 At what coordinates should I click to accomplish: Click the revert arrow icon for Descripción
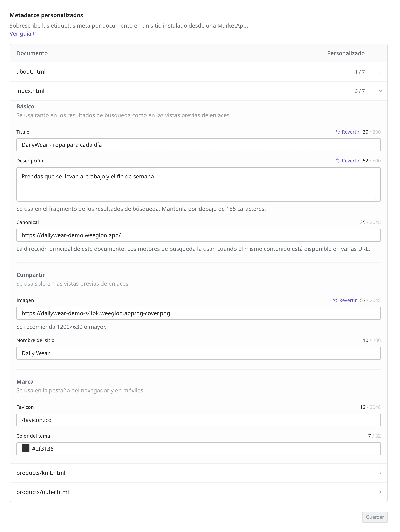[x=338, y=161]
